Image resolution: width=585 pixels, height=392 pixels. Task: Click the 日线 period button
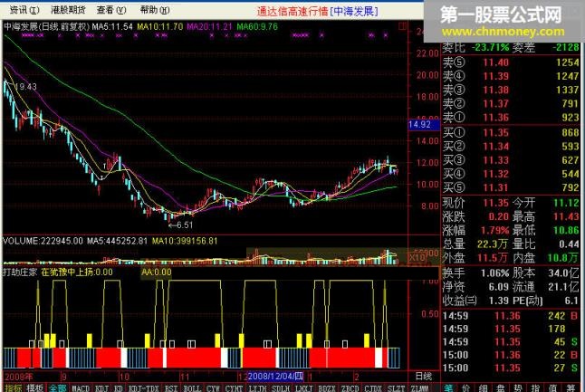(x=424, y=376)
